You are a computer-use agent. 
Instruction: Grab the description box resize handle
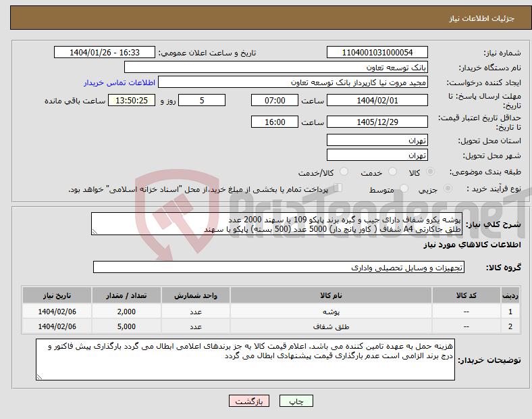(x=95, y=232)
